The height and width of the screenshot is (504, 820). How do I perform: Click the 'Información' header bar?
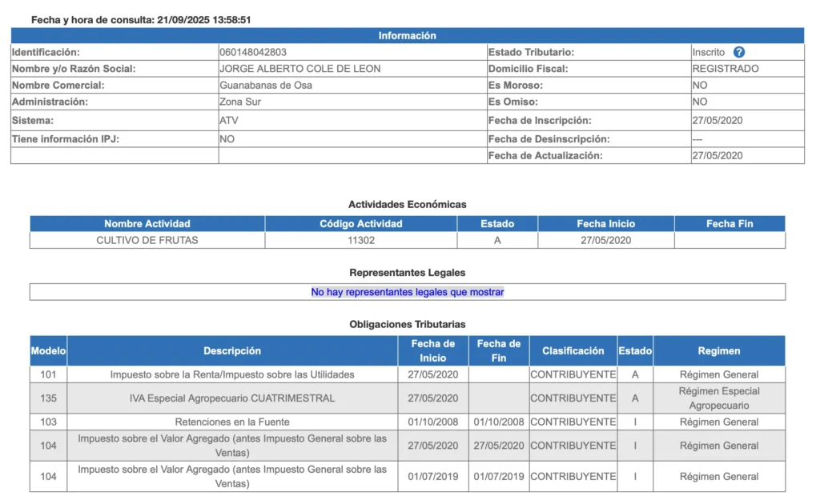point(408,35)
